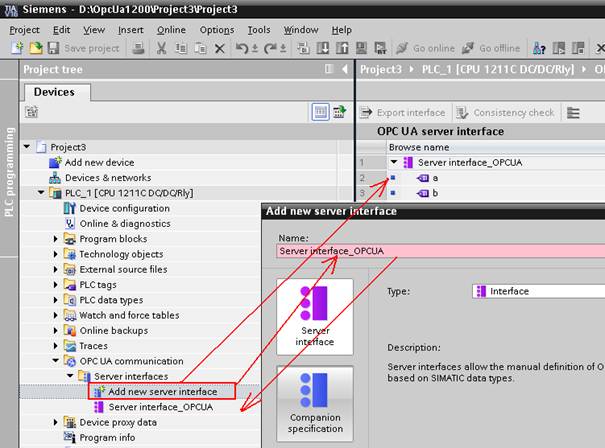Collapse the OPC UA communication node
Screen dimensions: 605x448
click(57, 360)
